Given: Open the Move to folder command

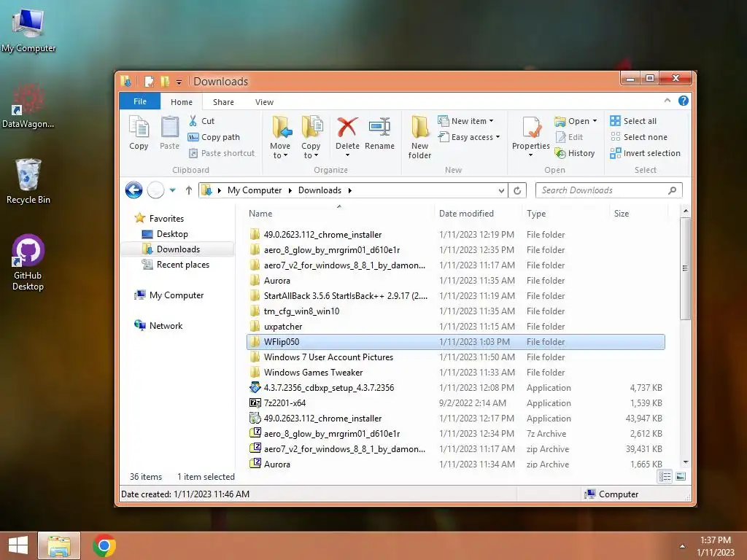Looking at the screenshot, I should (280, 136).
